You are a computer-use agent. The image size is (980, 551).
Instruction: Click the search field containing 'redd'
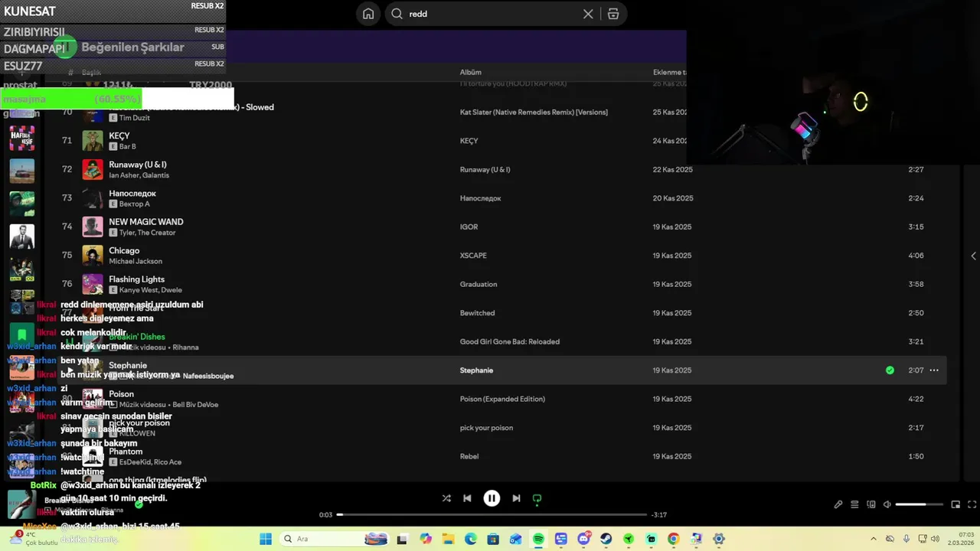tap(505, 14)
